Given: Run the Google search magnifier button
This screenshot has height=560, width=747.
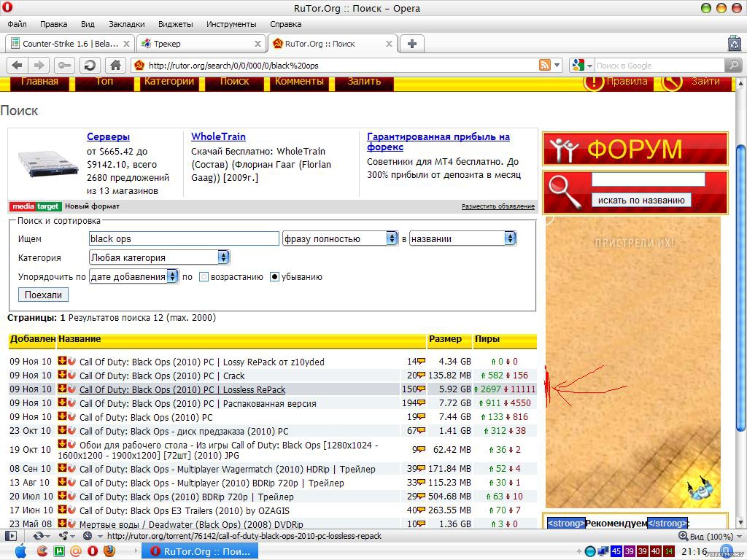Looking at the screenshot, I should point(732,65).
